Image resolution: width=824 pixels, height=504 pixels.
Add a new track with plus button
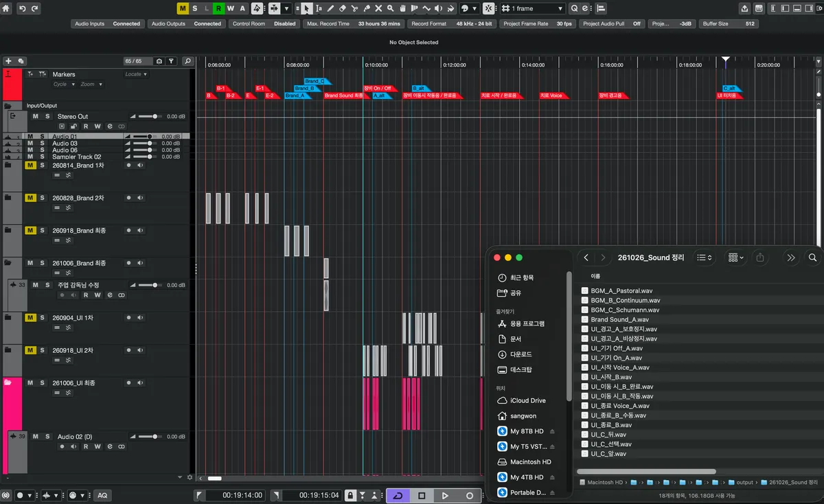click(8, 61)
